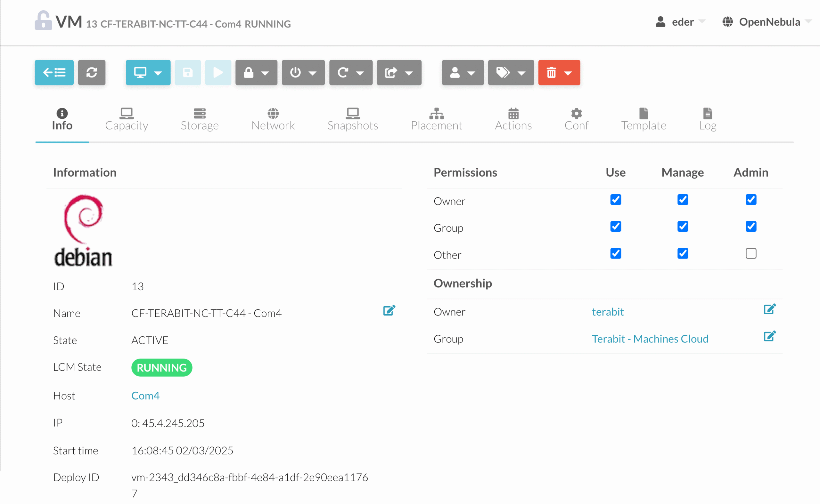Image resolution: width=820 pixels, height=504 pixels.
Task: Expand the power-off actions dropdown
Action: (x=303, y=72)
